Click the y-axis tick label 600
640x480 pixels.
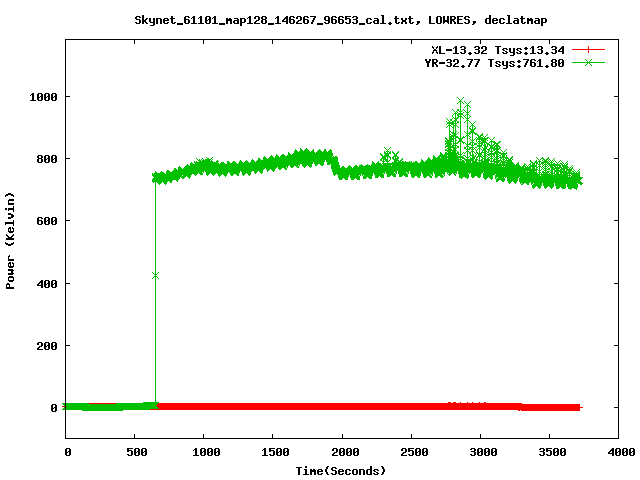(47, 221)
